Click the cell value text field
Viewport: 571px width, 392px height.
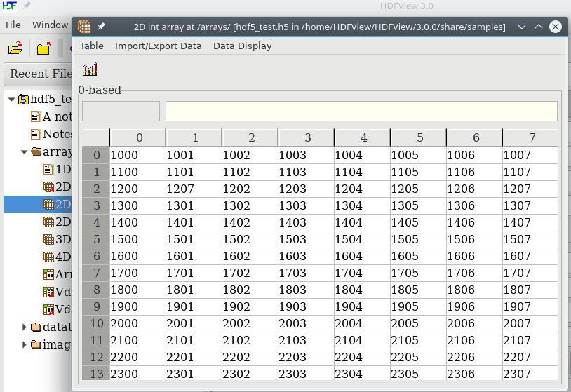[361, 111]
